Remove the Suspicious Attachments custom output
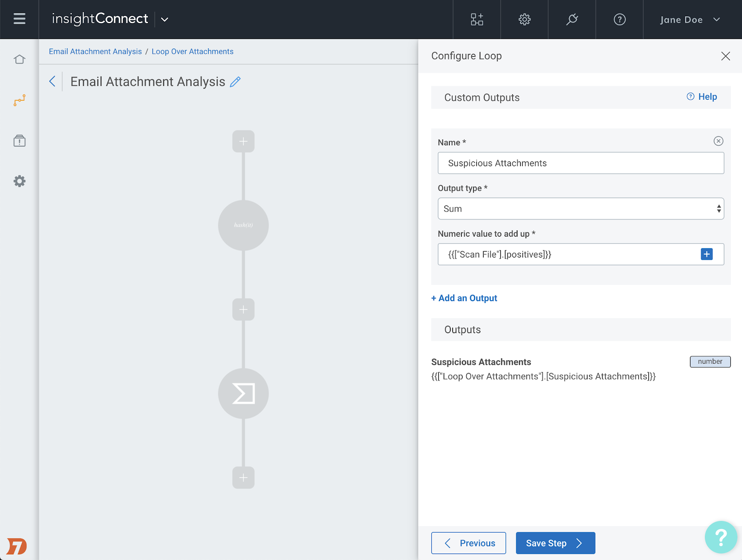This screenshot has height=560, width=742. pyautogui.click(x=718, y=141)
